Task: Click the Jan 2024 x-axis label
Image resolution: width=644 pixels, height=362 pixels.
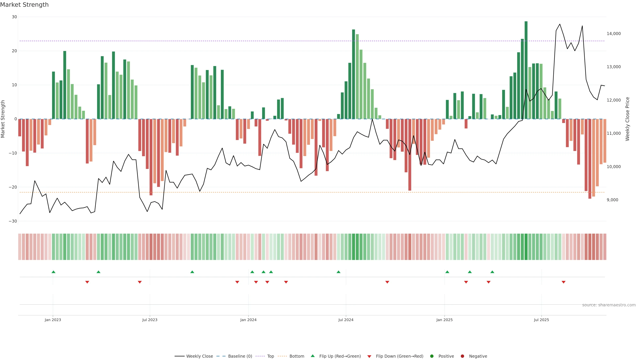Action: (248, 320)
